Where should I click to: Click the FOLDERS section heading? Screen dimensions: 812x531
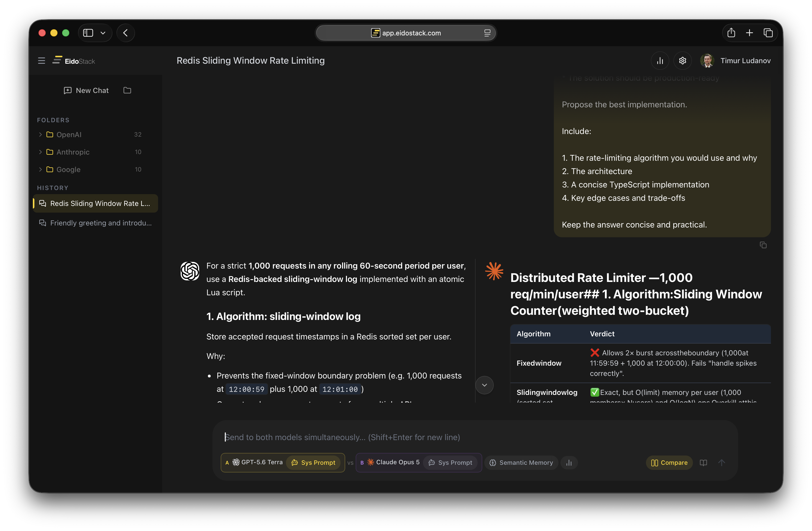point(53,120)
